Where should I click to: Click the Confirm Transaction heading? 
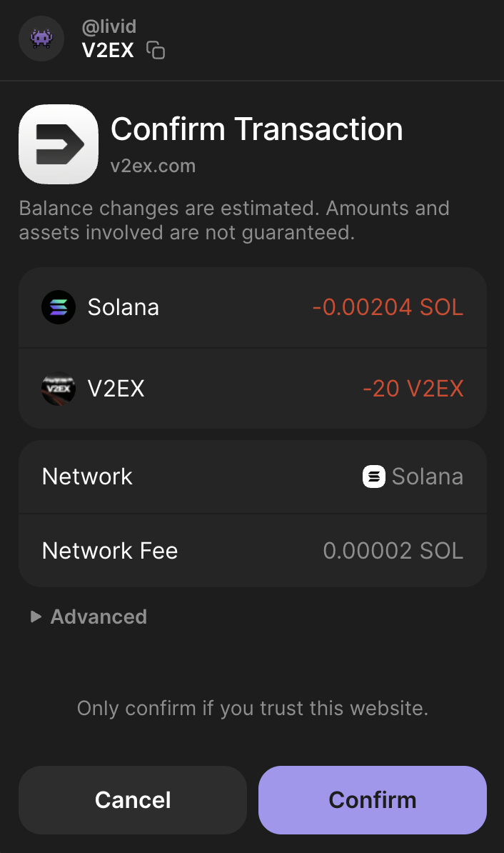tap(257, 129)
